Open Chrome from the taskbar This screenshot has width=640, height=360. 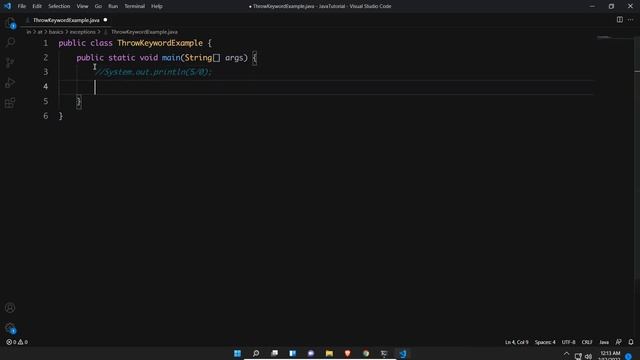[366, 353]
